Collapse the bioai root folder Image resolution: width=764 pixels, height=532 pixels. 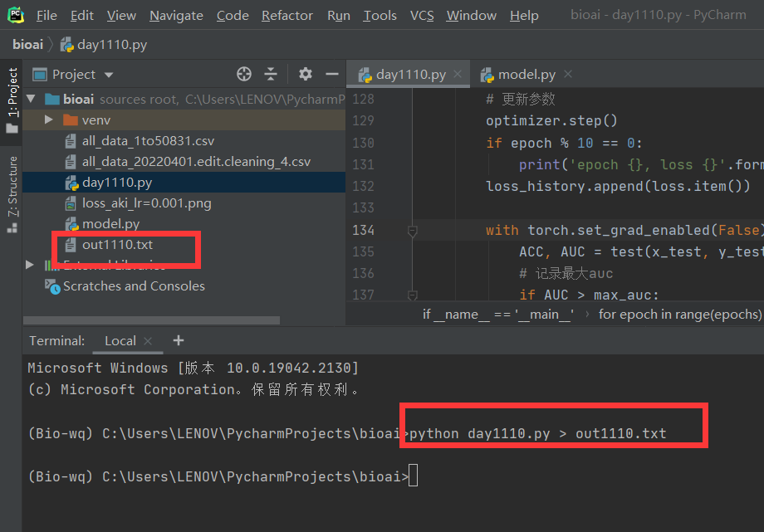[x=32, y=99]
